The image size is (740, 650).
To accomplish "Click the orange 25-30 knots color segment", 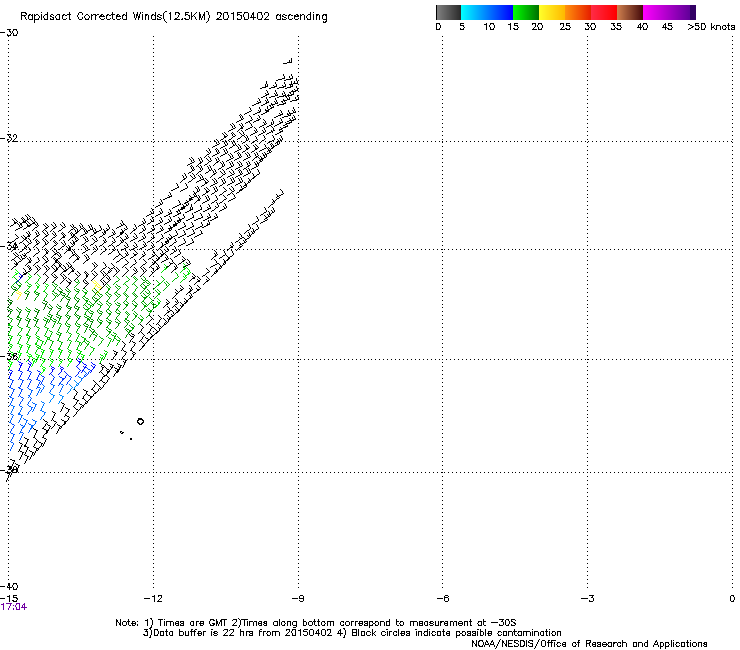I will pyautogui.click(x=578, y=12).
